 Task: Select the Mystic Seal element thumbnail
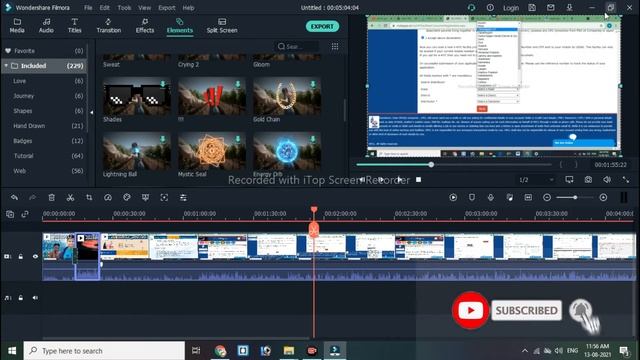coord(212,152)
